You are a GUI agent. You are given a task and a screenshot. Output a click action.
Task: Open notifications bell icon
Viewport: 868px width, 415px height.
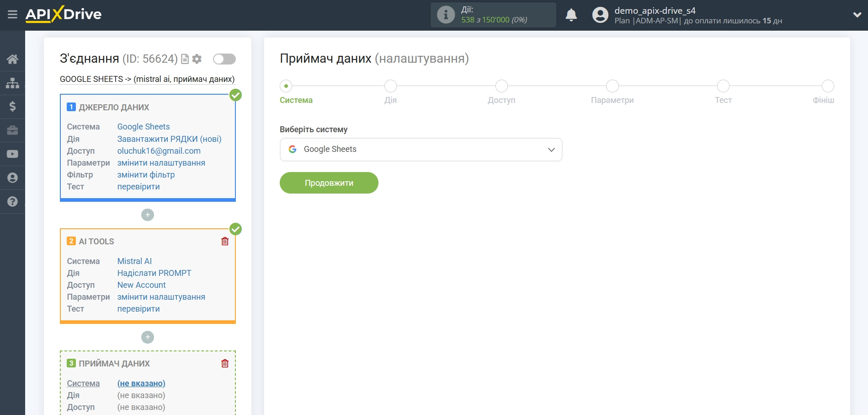point(571,15)
